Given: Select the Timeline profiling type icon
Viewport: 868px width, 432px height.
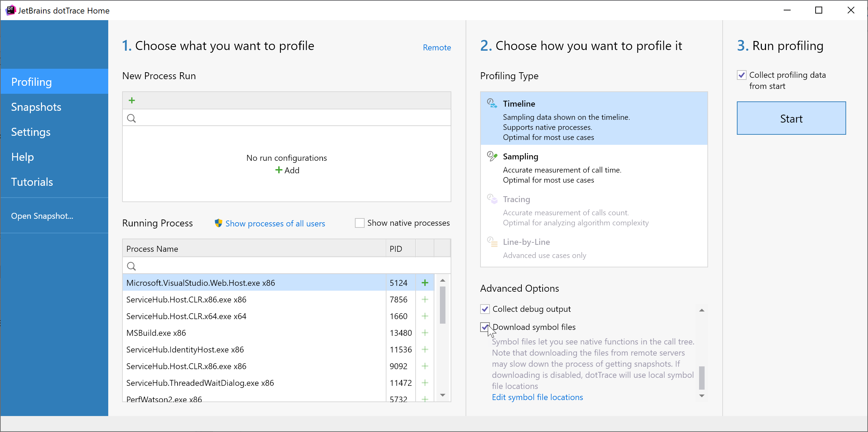Looking at the screenshot, I should [492, 103].
